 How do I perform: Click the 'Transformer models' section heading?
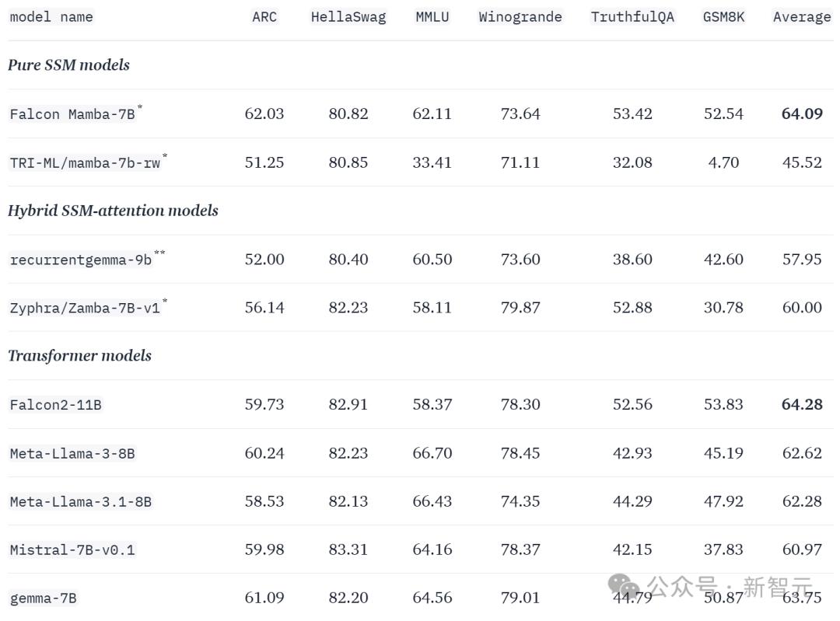80,355
